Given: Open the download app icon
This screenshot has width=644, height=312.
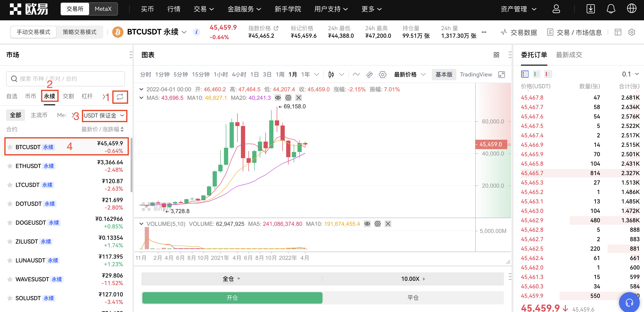Looking at the screenshot, I should tap(590, 9).
